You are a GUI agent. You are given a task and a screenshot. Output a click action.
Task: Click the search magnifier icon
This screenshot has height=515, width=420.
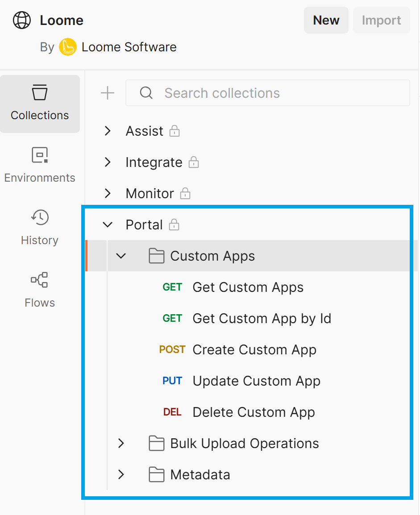[146, 93]
